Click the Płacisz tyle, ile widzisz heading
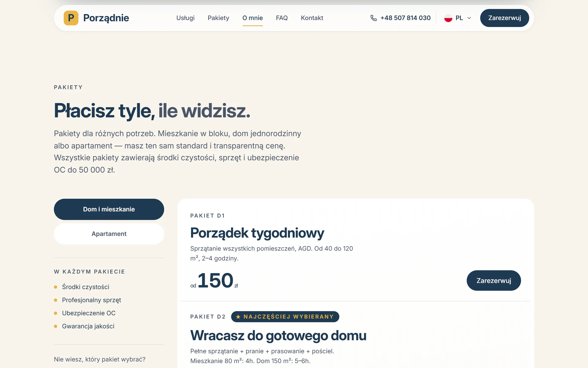The image size is (588, 368). pyautogui.click(x=152, y=111)
